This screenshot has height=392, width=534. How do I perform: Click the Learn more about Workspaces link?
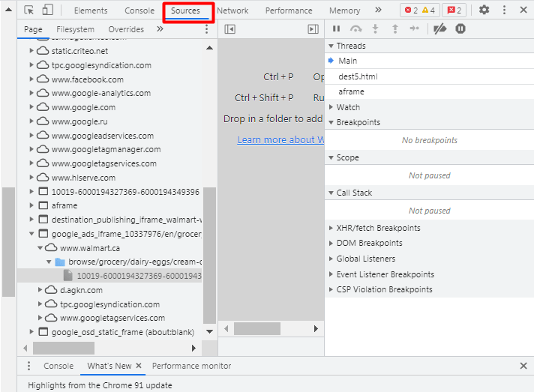[x=280, y=140]
